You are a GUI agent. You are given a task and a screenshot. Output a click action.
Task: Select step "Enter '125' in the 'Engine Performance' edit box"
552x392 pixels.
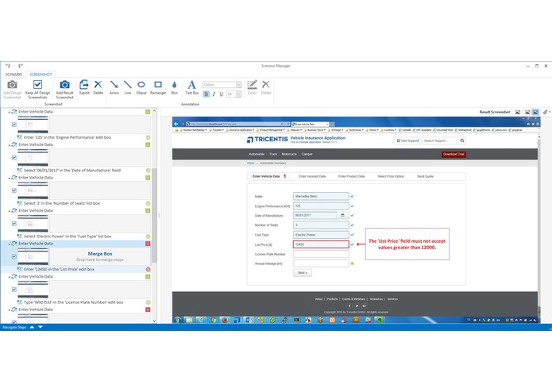coord(68,137)
